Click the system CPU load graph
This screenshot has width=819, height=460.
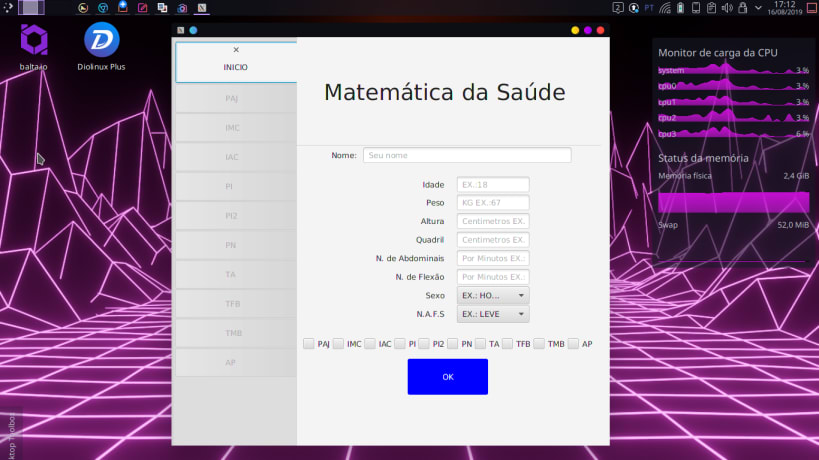pos(733,69)
